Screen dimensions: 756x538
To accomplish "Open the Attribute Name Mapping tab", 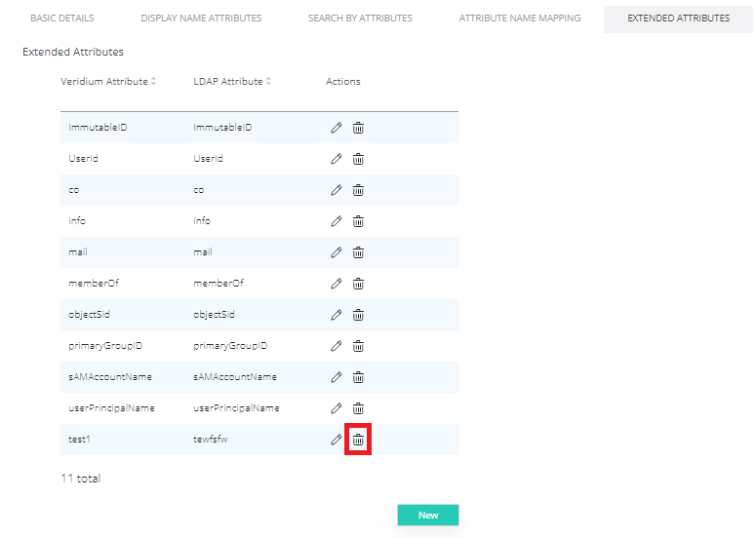I will tap(520, 19).
